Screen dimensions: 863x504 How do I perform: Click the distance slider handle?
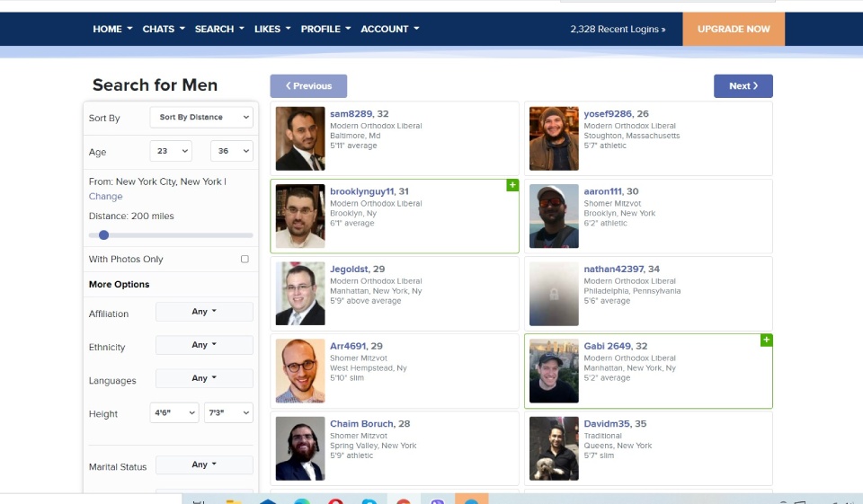103,234
